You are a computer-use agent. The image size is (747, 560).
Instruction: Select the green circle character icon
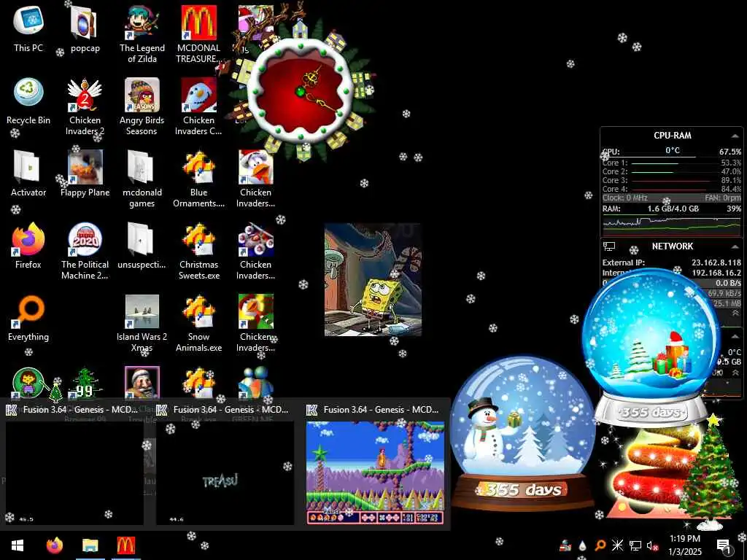pos(28,383)
